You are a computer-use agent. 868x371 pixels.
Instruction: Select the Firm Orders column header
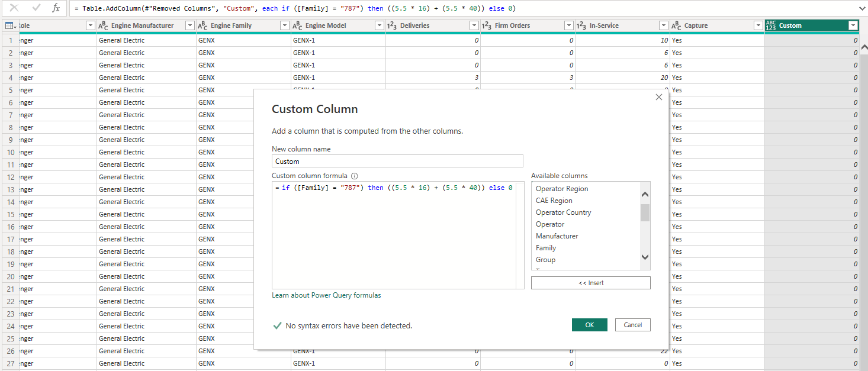tap(528, 25)
